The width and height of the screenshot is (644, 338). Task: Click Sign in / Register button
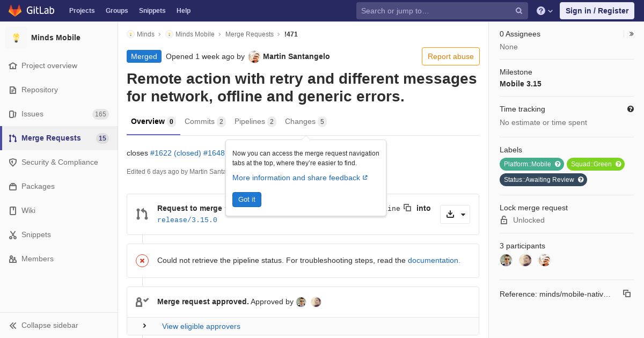pos(597,11)
